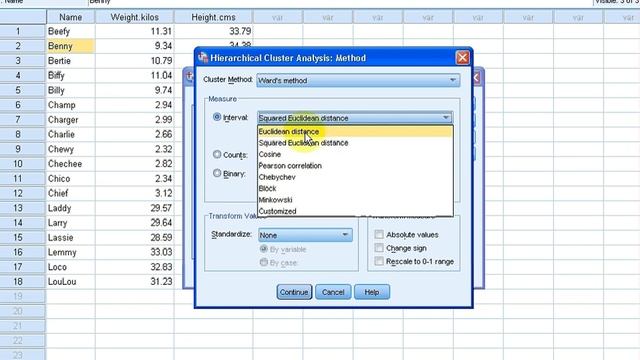Click the cell containing Beefy
Image resolution: width=640 pixels, height=360 pixels.
pyautogui.click(x=71, y=31)
